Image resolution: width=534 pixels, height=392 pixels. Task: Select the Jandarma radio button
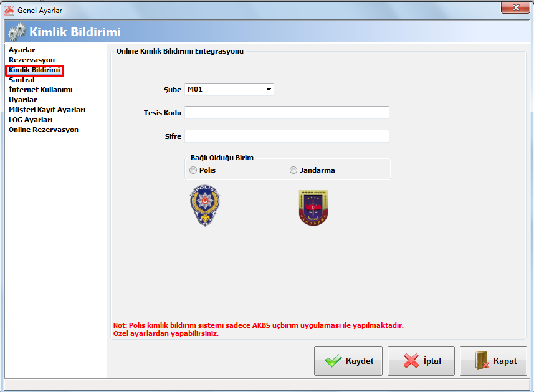[293, 170]
